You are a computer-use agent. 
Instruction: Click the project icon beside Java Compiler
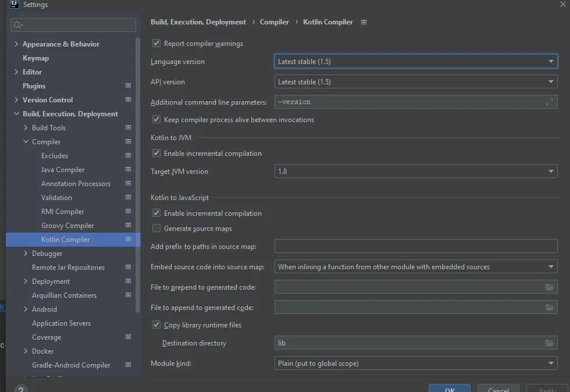point(128,170)
